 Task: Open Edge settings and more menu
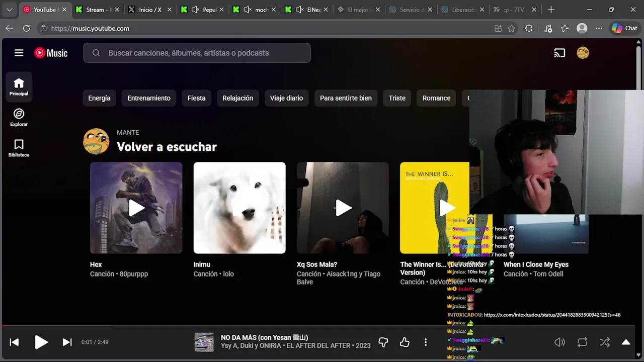(x=599, y=28)
